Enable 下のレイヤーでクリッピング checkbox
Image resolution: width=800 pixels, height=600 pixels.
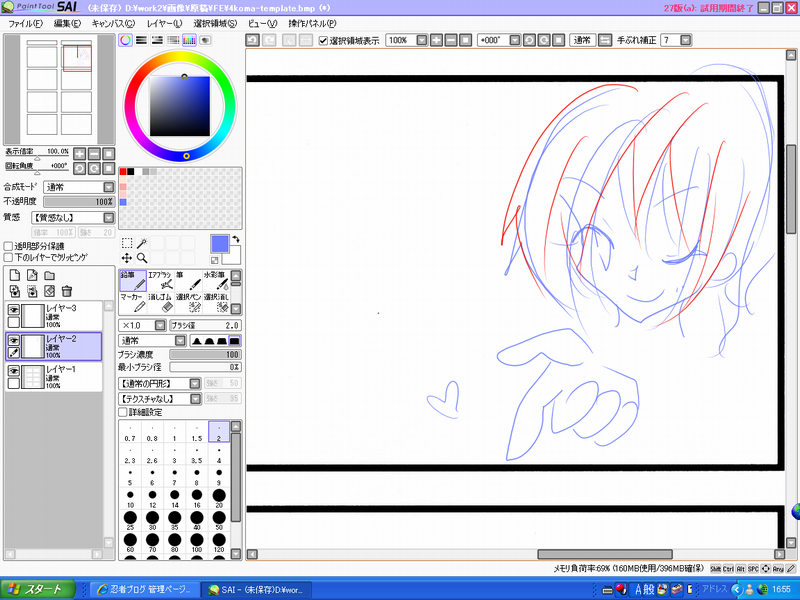tap(8, 258)
